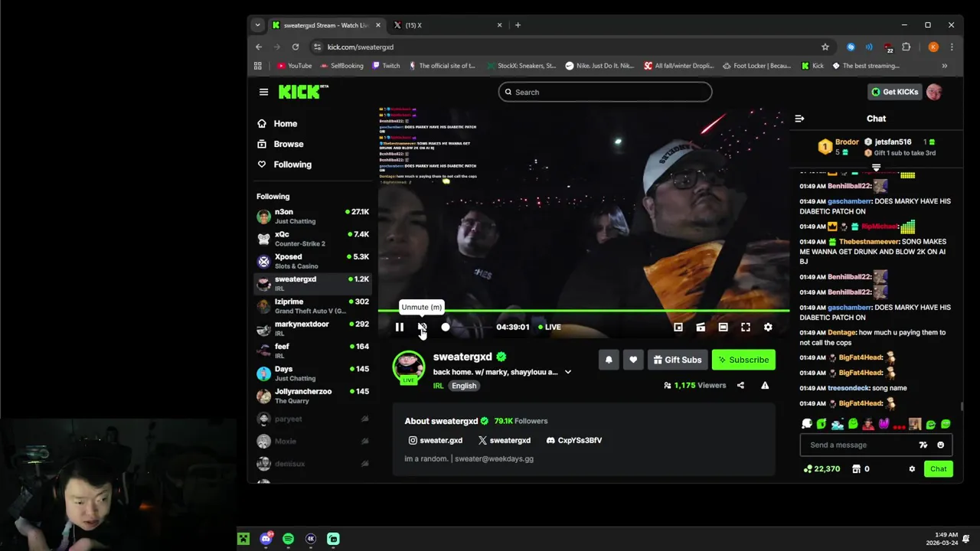The image size is (980, 551).
Task: Open user profile avatar menu
Action: [x=934, y=92]
